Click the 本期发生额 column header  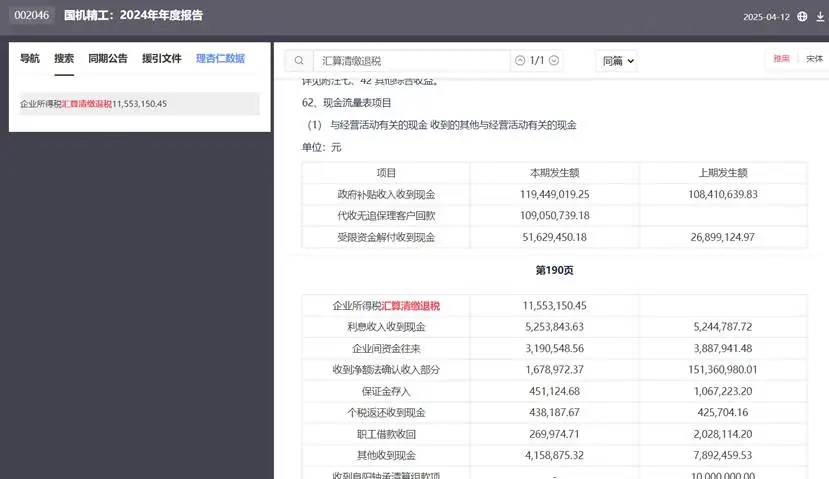tap(555, 173)
